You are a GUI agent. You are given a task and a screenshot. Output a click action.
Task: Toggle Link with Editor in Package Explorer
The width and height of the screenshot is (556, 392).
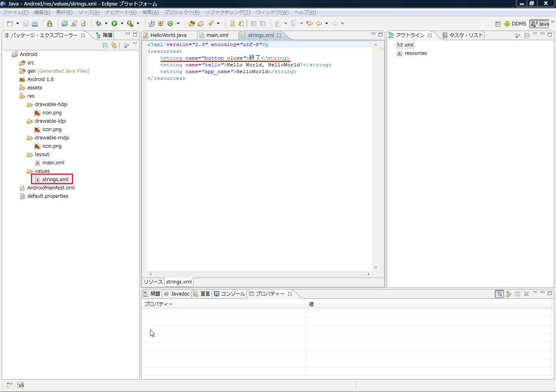tap(114, 45)
